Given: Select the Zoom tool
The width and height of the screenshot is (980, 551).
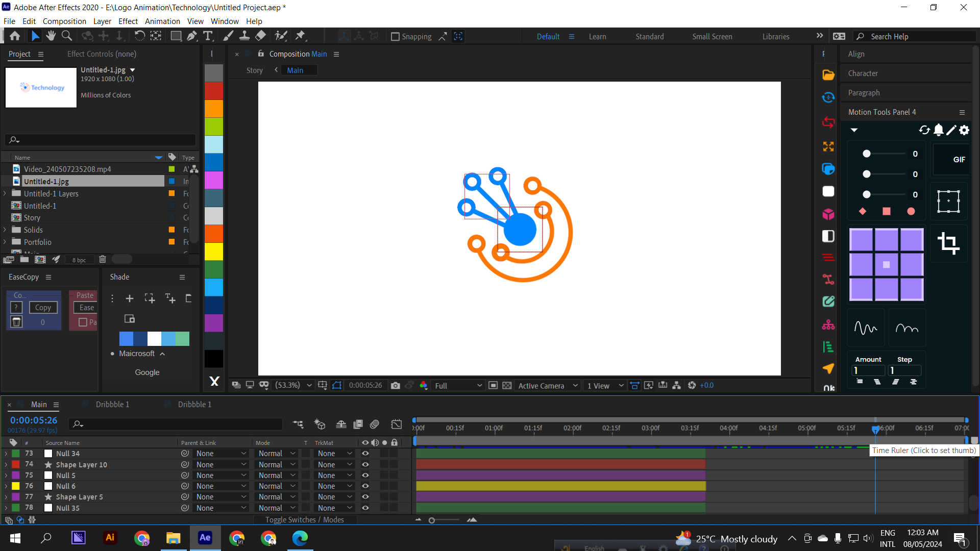Looking at the screenshot, I should [67, 36].
